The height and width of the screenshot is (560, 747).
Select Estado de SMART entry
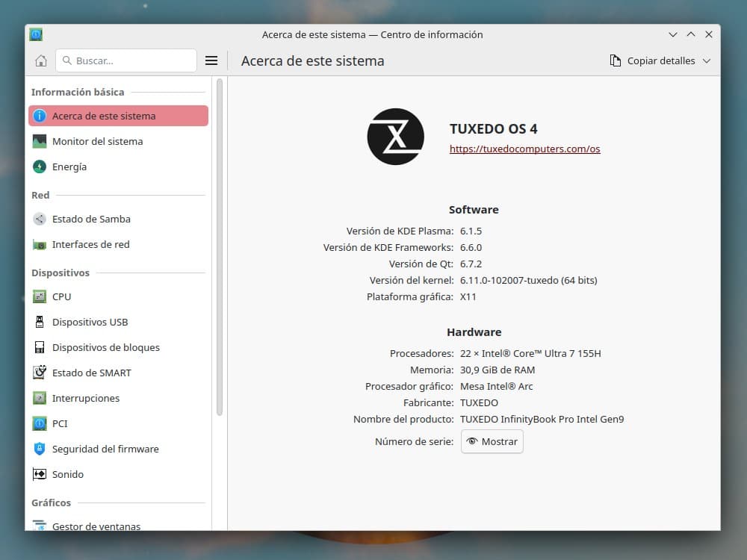coord(118,373)
